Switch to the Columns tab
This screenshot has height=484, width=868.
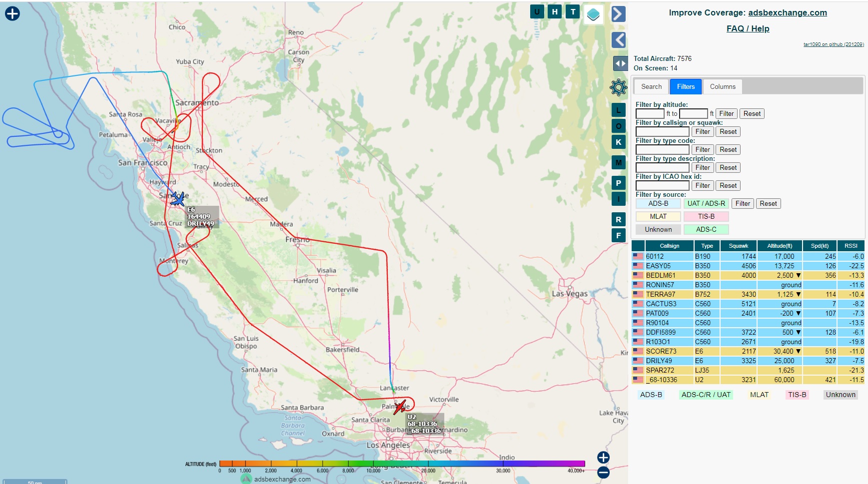tap(723, 86)
